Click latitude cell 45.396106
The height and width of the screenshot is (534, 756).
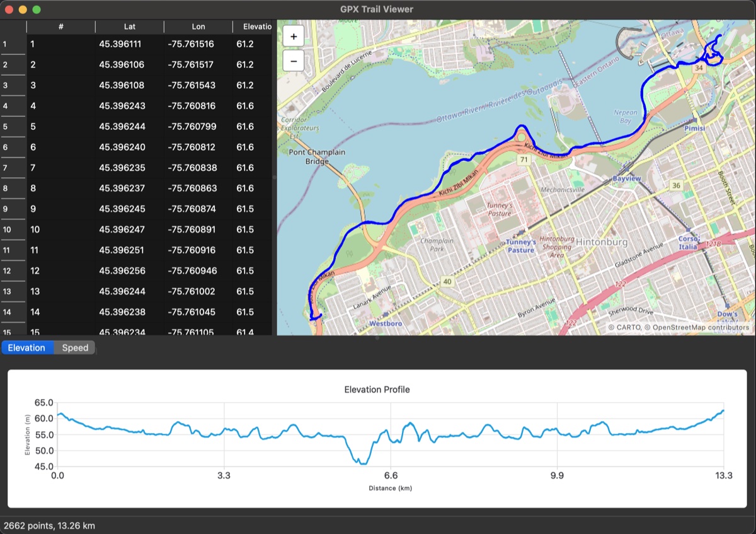click(130, 65)
